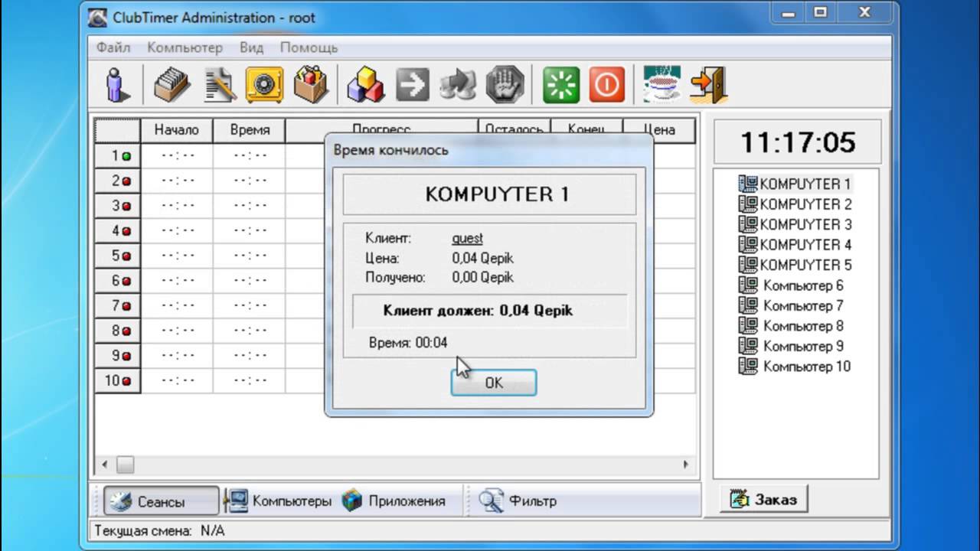Select Компьютер 7 in computer list
980x551 pixels.
point(791,305)
